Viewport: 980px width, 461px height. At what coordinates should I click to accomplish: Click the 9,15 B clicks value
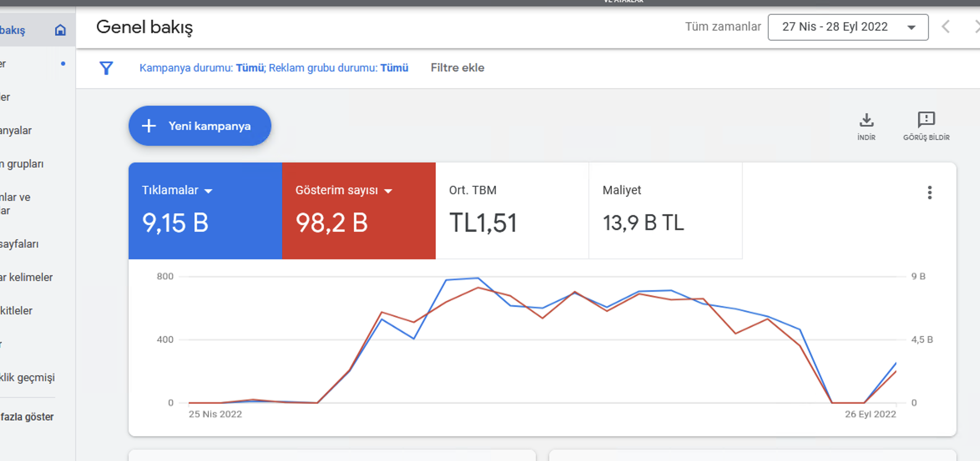pos(175,223)
